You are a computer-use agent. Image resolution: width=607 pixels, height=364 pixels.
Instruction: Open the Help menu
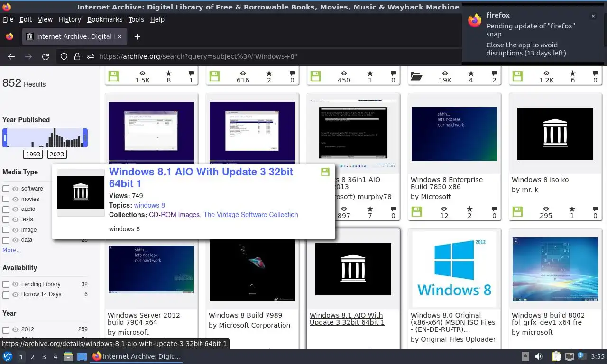coord(157,19)
